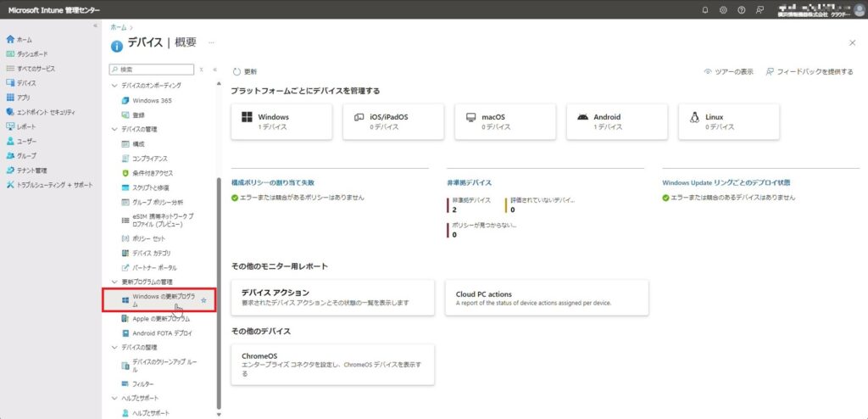Click the Android FOTA デプロイ icon
Image resolution: width=868 pixels, height=419 pixels.
pyautogui.click(x=125, y=333)
